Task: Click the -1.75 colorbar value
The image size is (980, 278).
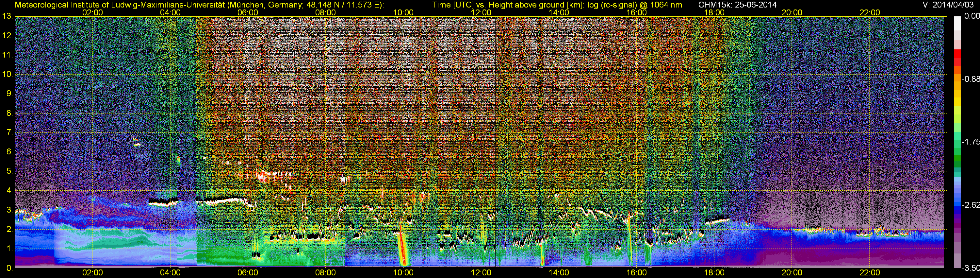Action: pyautogui.click(x=971, y=142)
